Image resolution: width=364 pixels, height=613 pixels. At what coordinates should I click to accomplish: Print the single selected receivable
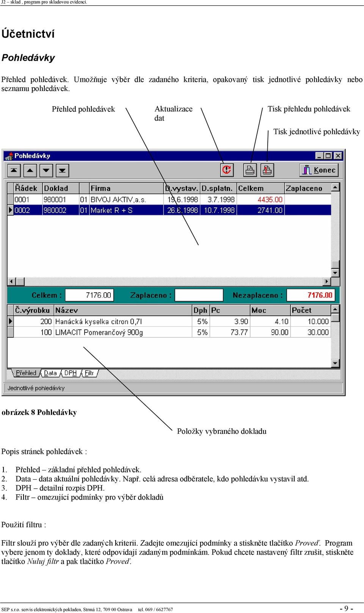click(x=267, y=170)
